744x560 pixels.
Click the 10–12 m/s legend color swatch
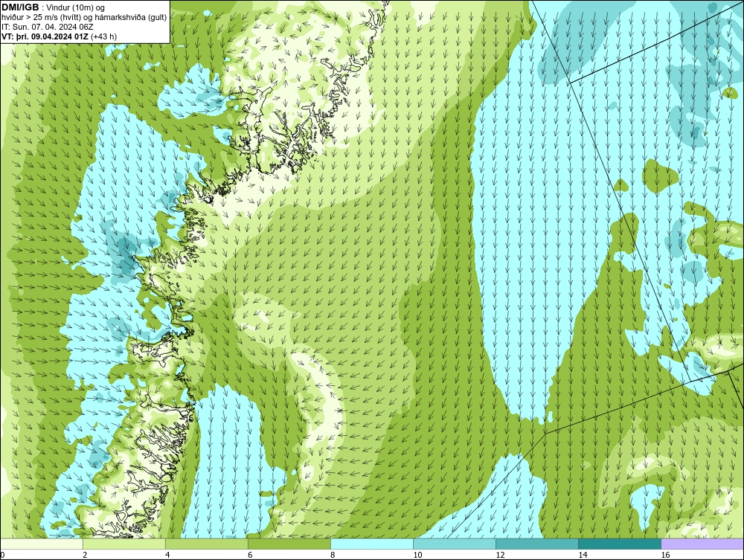click(454, 544)
